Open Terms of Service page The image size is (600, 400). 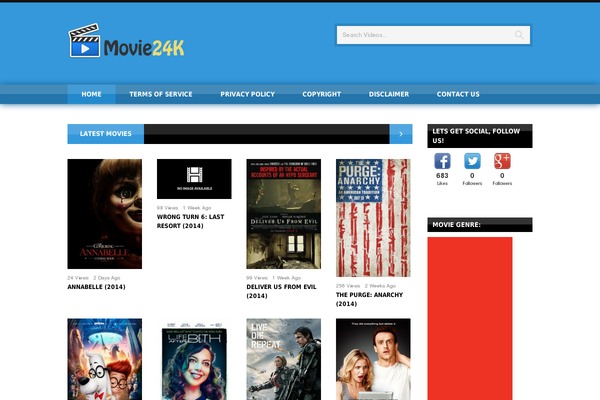click(161, 94)
